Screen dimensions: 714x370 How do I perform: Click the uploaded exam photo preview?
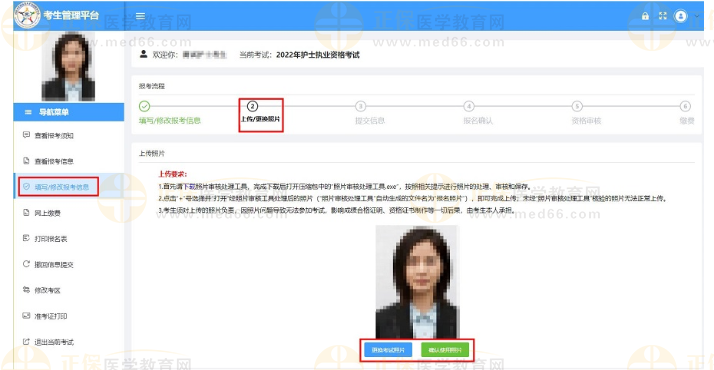pos(417,282)
